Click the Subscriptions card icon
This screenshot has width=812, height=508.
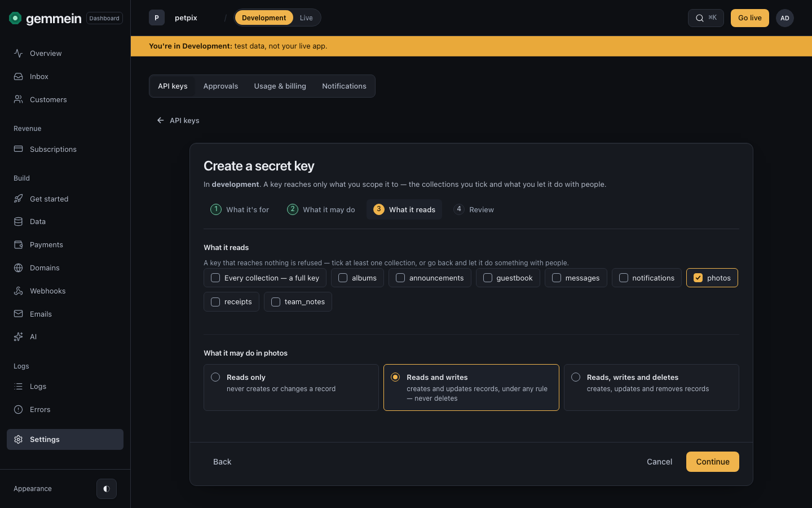click(19, 149)
